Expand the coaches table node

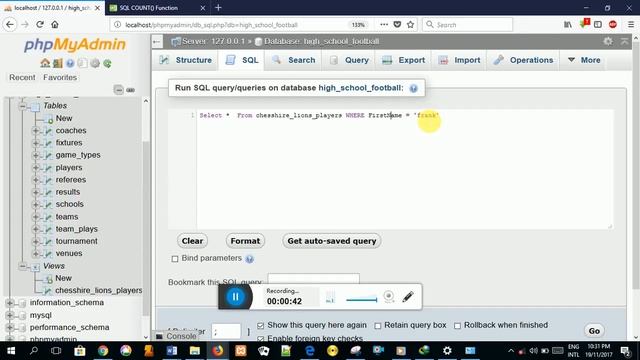coord(36,131)
